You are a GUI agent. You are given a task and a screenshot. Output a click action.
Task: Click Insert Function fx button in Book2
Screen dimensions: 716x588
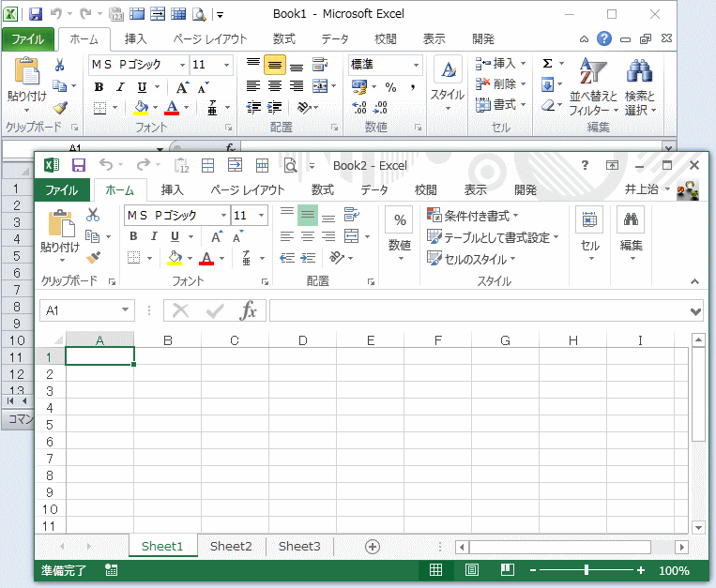coord(248,310)
